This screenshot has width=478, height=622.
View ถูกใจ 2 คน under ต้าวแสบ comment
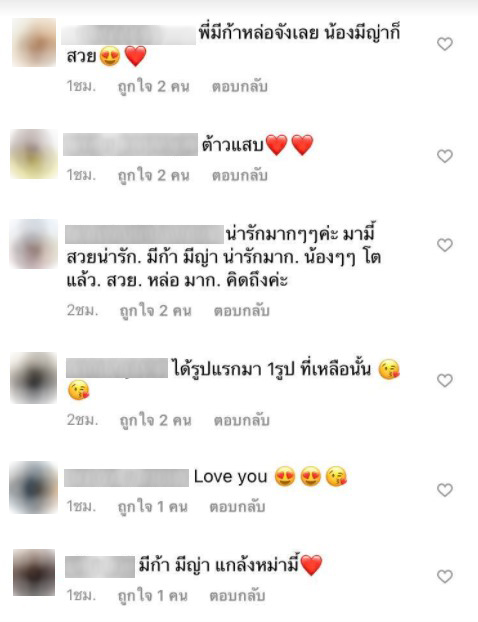tap(154, 175)
